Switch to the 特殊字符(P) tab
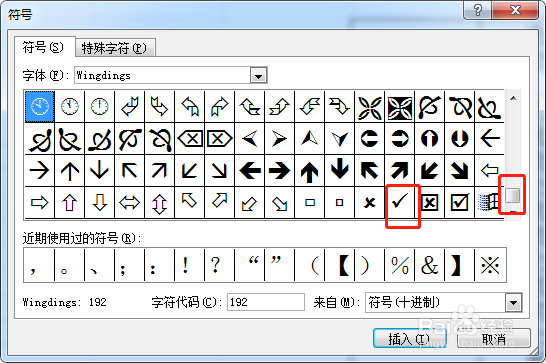The image size is (546, 363). point(115,48)
